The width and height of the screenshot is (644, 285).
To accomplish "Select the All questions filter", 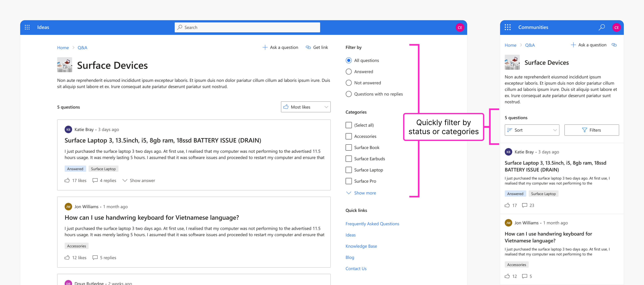I will click(x=348, y=61).
